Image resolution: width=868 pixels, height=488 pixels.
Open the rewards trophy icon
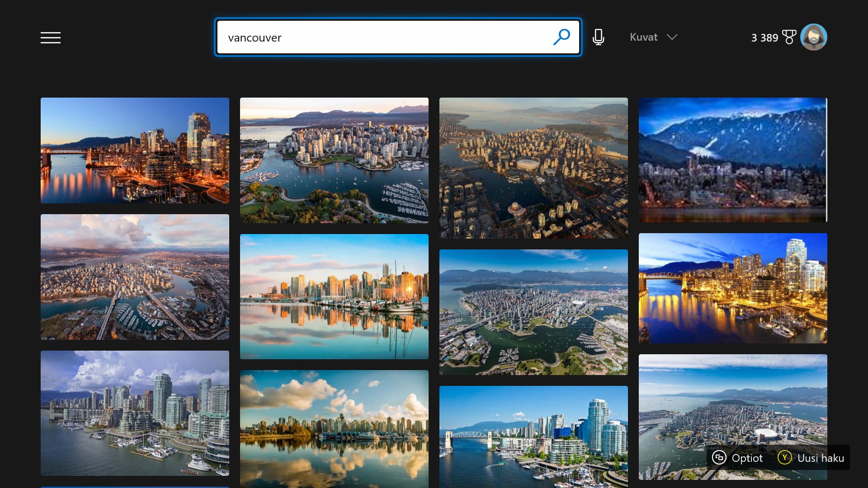789,37
